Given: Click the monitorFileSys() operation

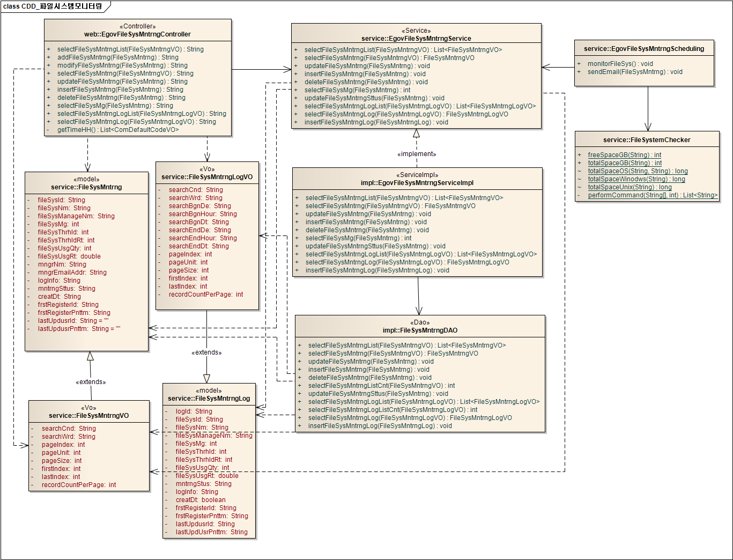Looking at the screenshot, I should pos(620,64).
